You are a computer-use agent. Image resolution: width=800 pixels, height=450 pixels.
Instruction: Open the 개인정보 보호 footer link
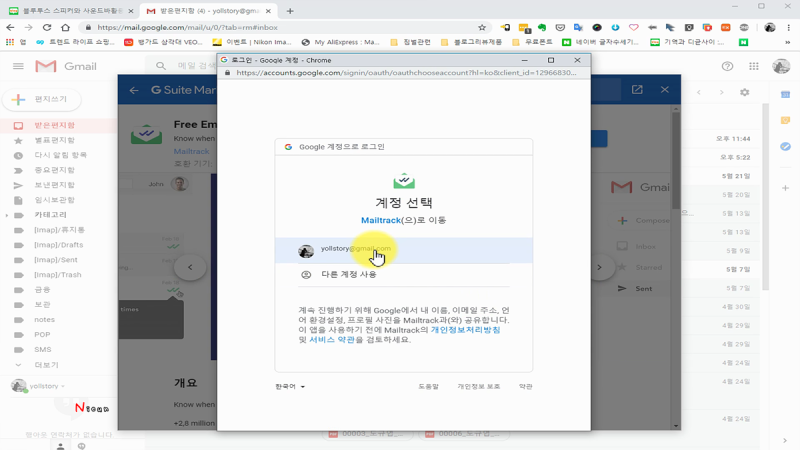(478, 386)
